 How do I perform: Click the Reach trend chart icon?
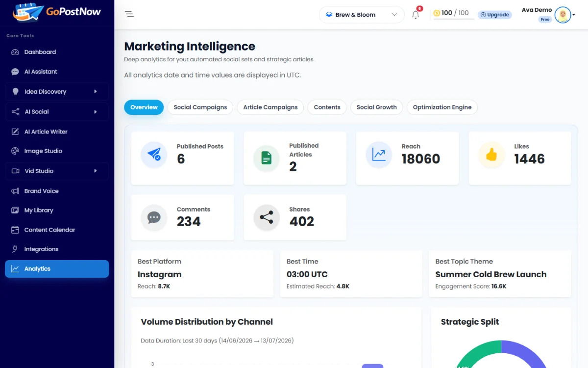(379, 155)
